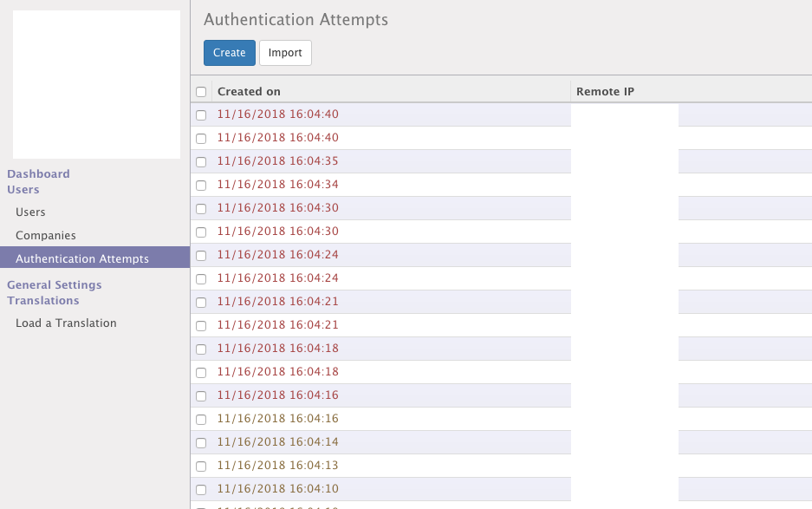Image resolution: width=812 pixels, height=509 pixels.
Task: Check the box for the 16:04:35 entry
Action: [x=201, y=162]
